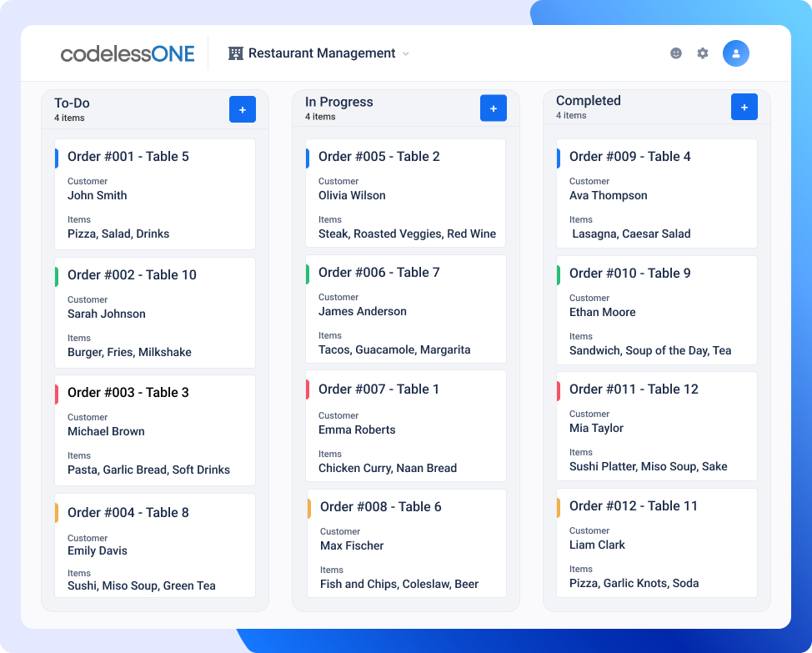Open card Order #010 - Table 9
Screen dimensions: 812x653
coord(657,310)
